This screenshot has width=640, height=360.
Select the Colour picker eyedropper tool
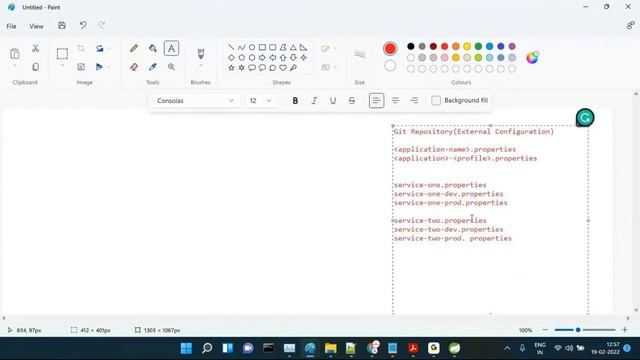click(153, 67)
